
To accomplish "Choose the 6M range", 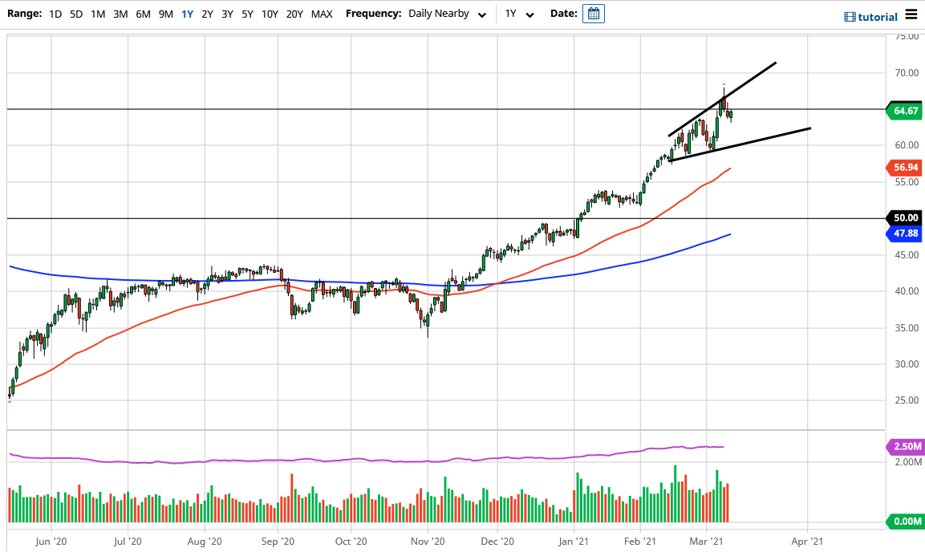I will pos(142,14).
